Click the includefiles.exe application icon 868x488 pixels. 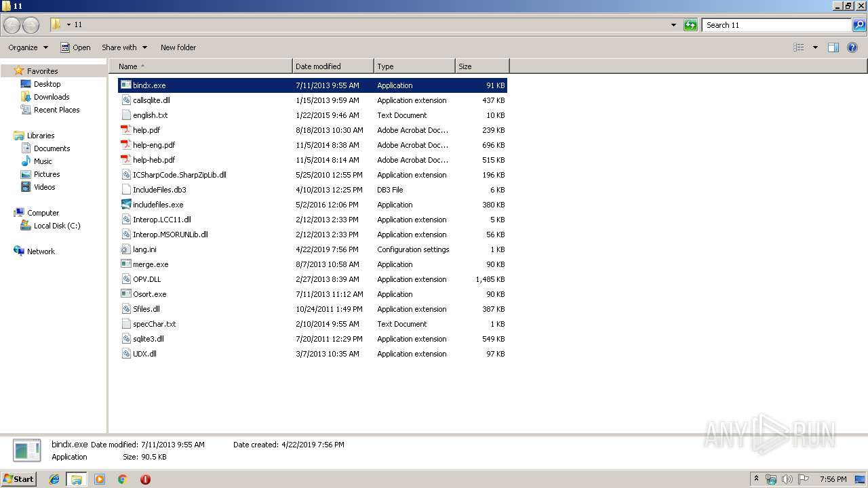point(125,205)
